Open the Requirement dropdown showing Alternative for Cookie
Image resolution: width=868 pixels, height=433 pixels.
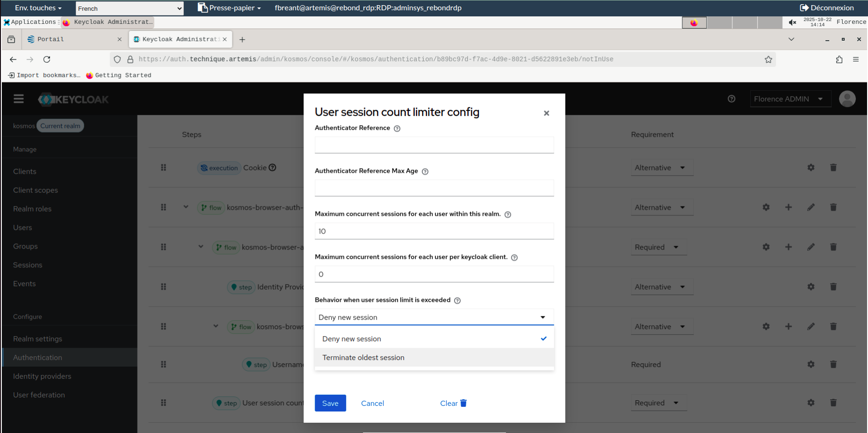click(x=662, y=167)
